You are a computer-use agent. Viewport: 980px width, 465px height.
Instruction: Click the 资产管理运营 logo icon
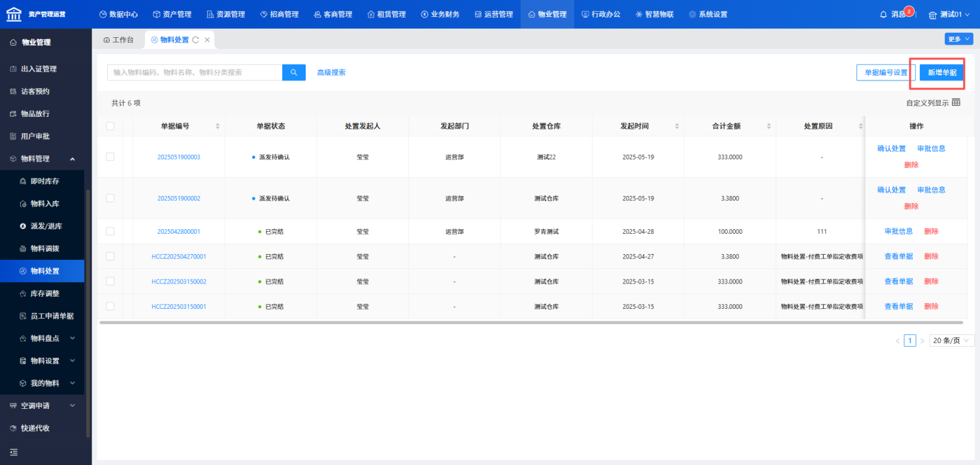coord(14,14)
